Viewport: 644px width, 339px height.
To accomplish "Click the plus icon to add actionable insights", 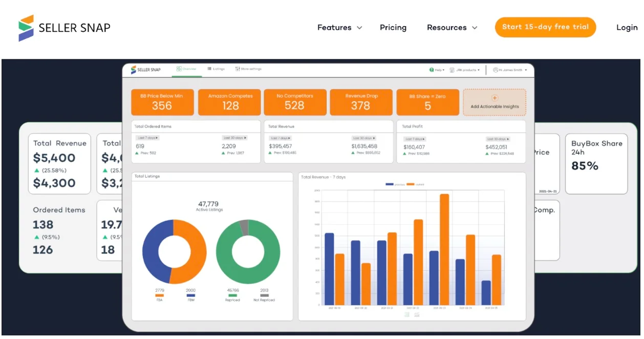I will pyautogui.click(x=495, y=98).
